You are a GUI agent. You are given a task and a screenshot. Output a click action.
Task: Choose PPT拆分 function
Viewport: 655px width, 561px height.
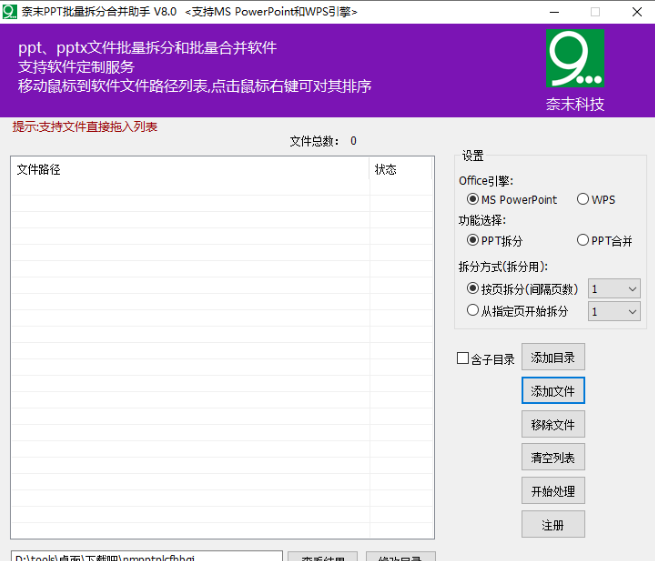[474, 241]
